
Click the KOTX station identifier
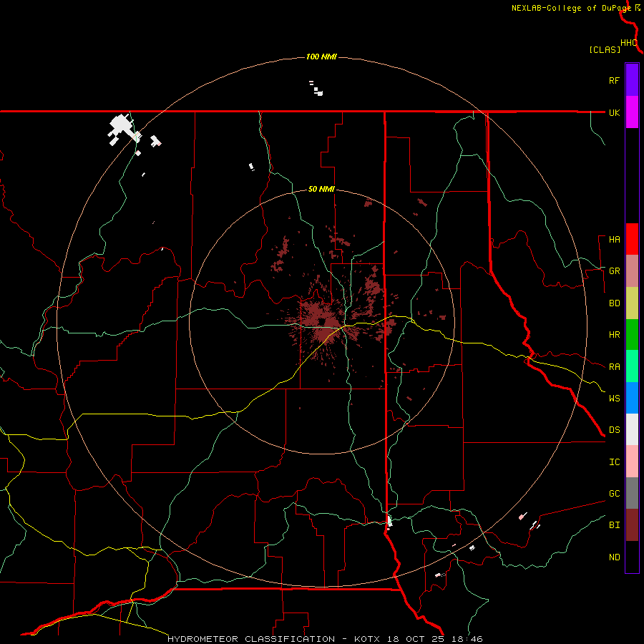coord(369,639)
